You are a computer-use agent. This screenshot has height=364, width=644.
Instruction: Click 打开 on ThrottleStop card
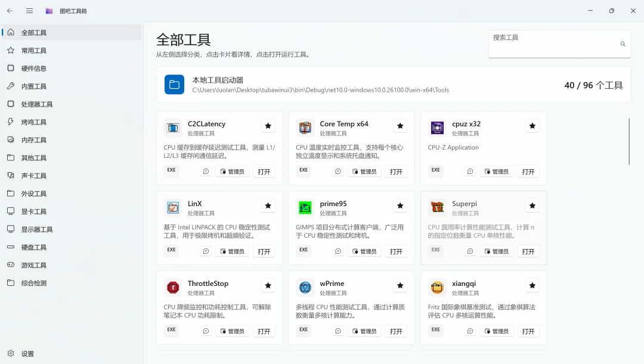[264, 331]
